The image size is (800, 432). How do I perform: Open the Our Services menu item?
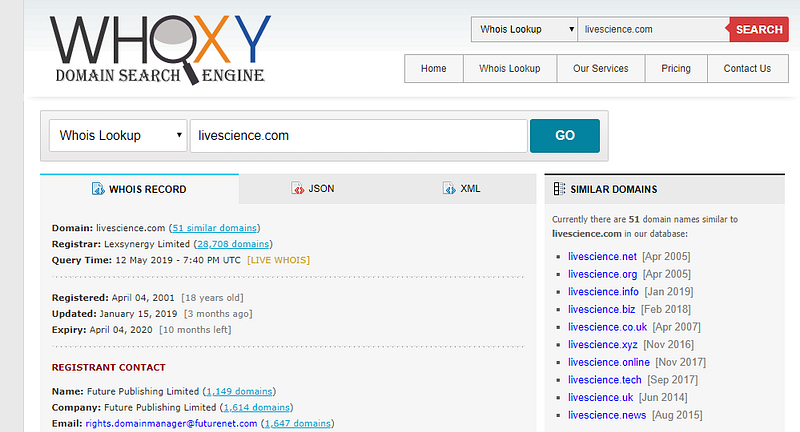point(601,68)
